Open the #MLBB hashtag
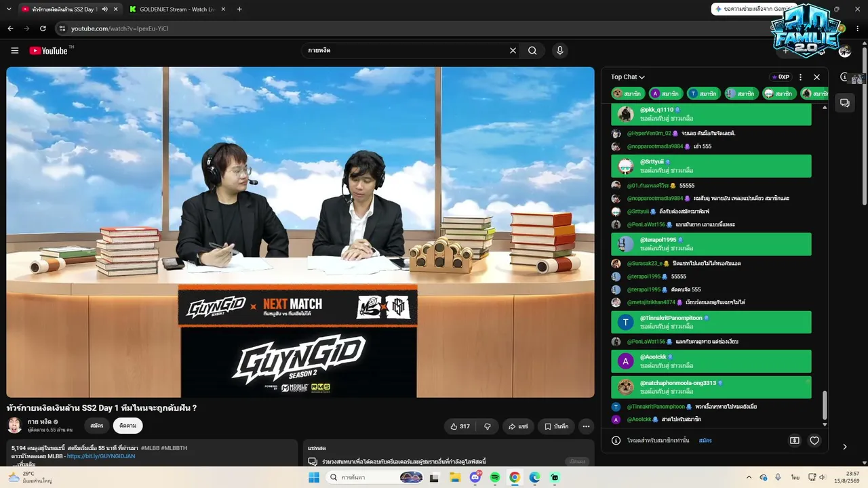 click(x=150, y=448)
